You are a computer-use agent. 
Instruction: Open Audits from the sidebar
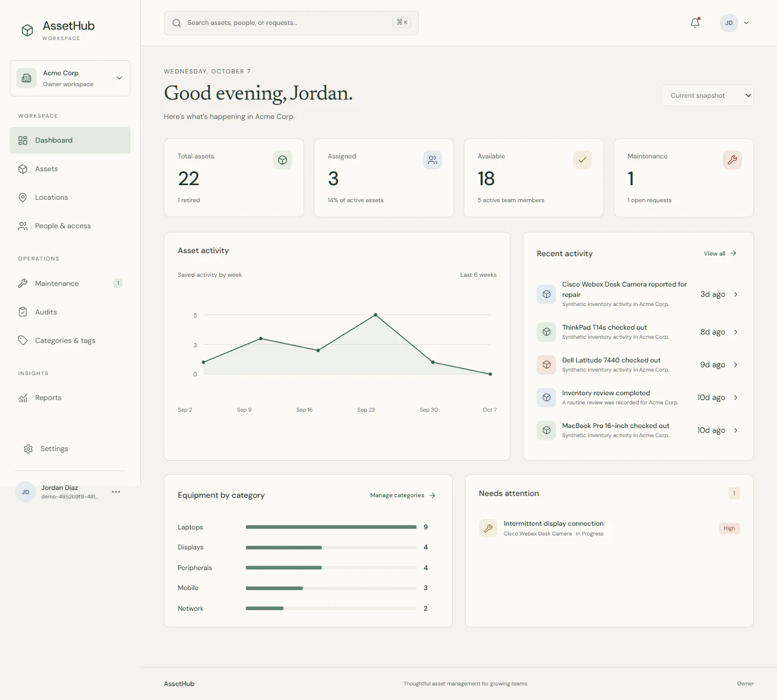(70, 312)
